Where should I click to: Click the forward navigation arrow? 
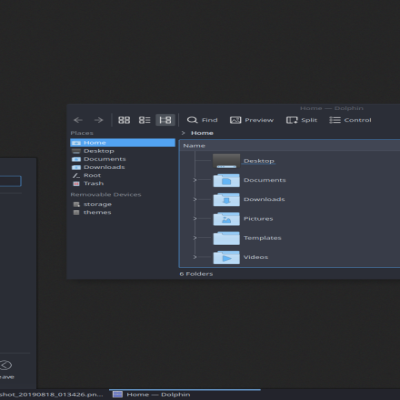[99, 120]
